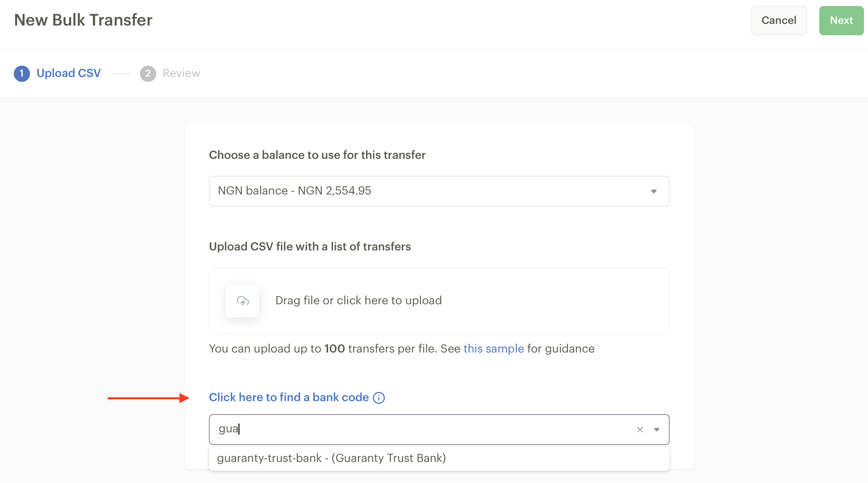Image resolution: width=868 pixels, height=483 pixels.
Task: Go to the Review step
Action: (181, 73)
